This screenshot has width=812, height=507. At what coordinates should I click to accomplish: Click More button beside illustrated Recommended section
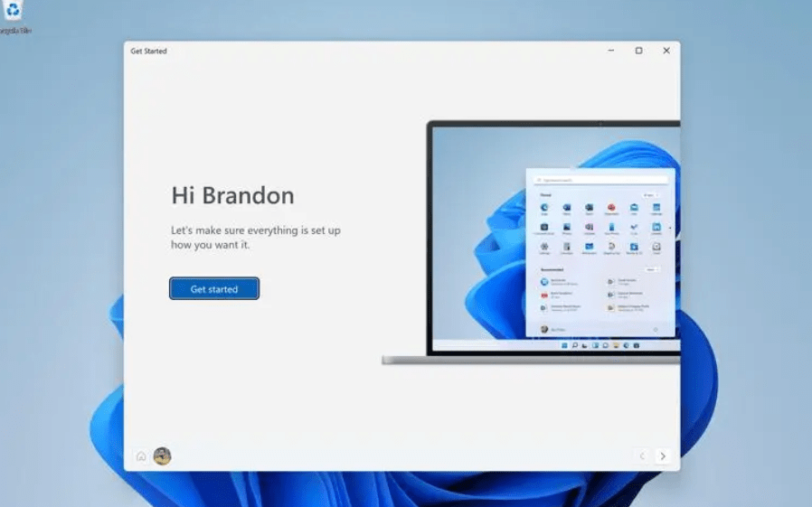pyautogui.click(x=651, y=269)
